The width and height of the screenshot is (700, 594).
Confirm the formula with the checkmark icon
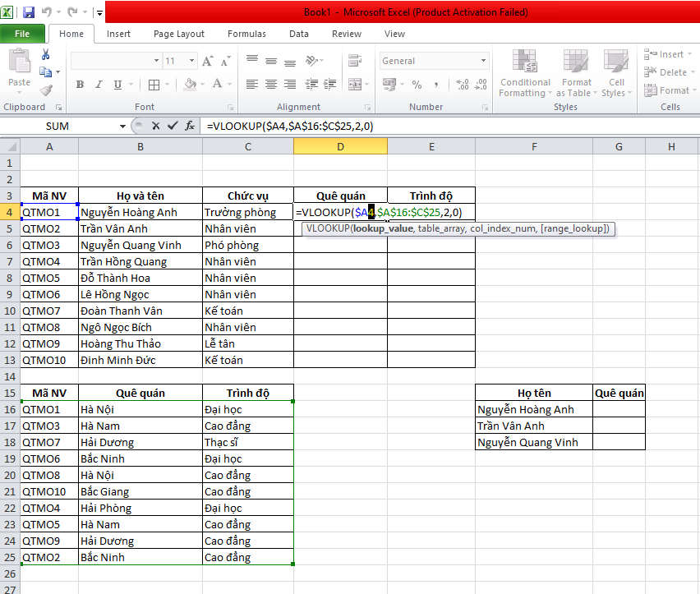click(x=173, y=127)
